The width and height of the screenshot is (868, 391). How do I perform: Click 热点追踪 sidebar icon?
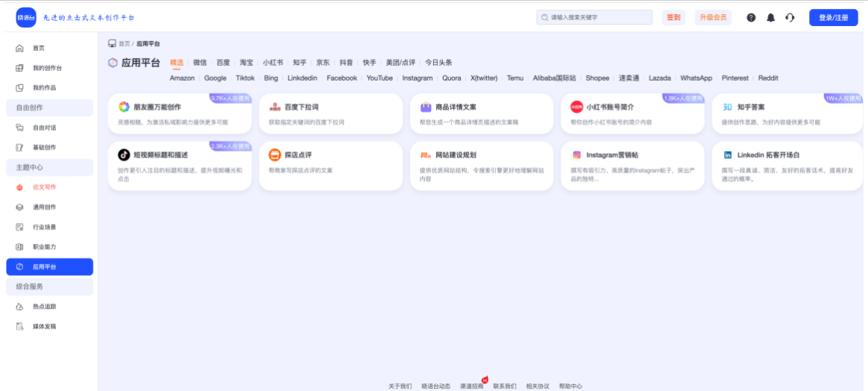pyautogui.click(x=20, y=306)
